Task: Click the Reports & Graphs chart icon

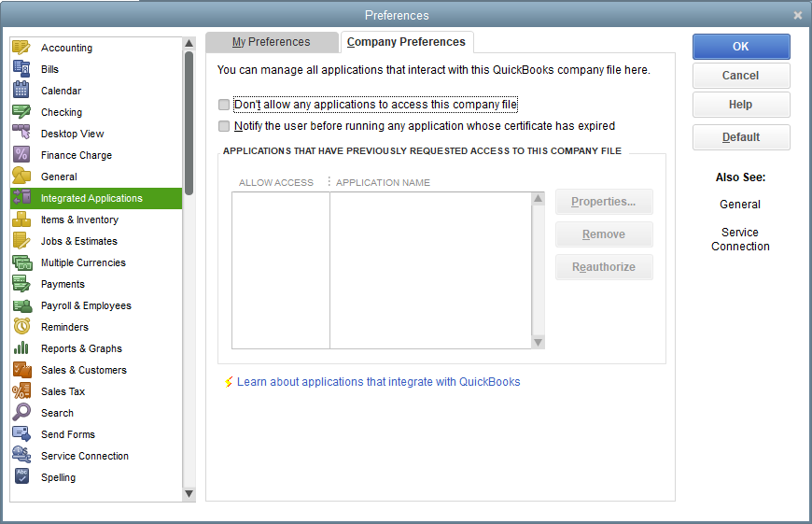Action: click(21, 348)
